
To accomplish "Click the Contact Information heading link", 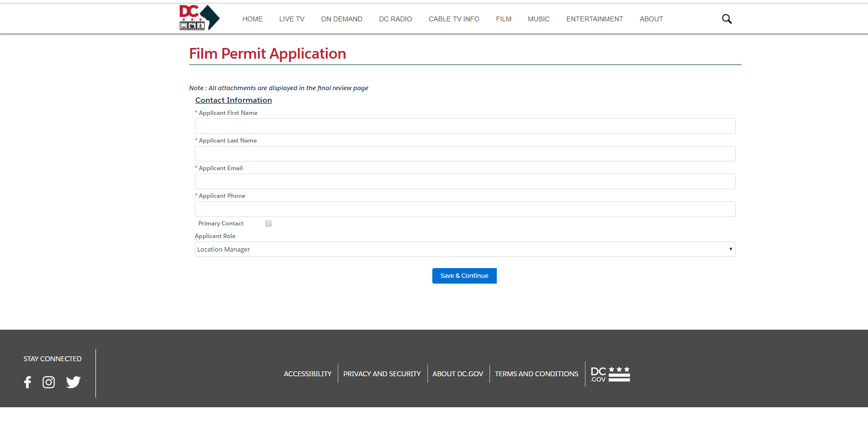I will click(x=234, y=100).
